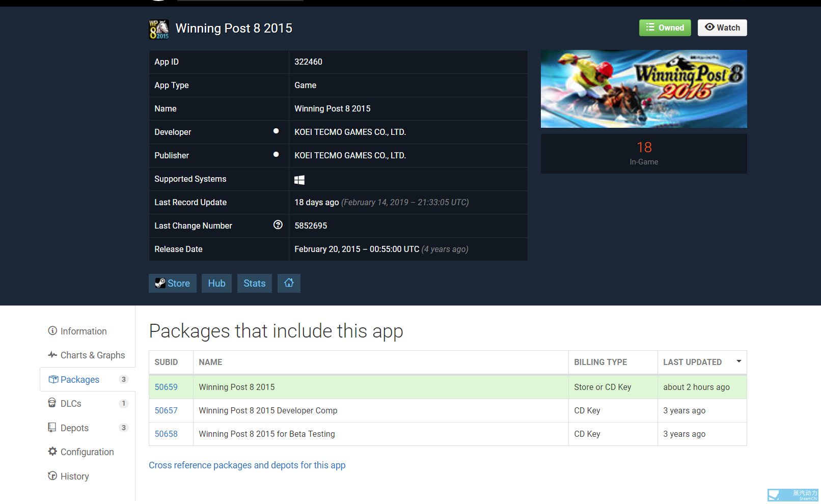This screenshot has height=504, width=821.
Task: Click '18 days ago' last record update
Action: coord(317,202)
